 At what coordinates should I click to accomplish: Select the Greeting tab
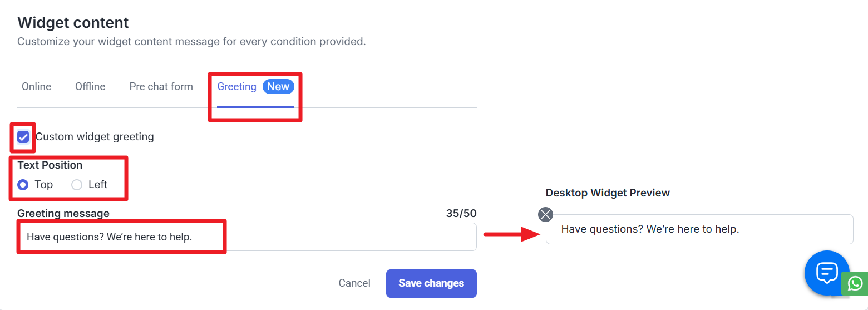coord(236,87)
